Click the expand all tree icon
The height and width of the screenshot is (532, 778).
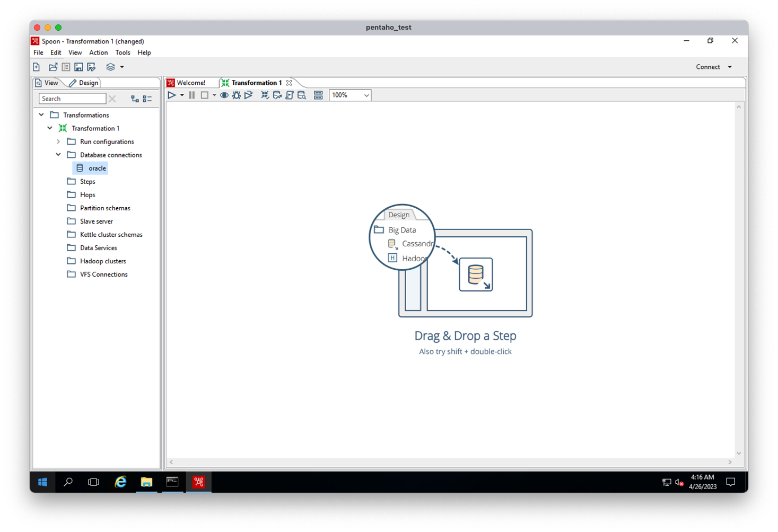(x=135, y=99)
